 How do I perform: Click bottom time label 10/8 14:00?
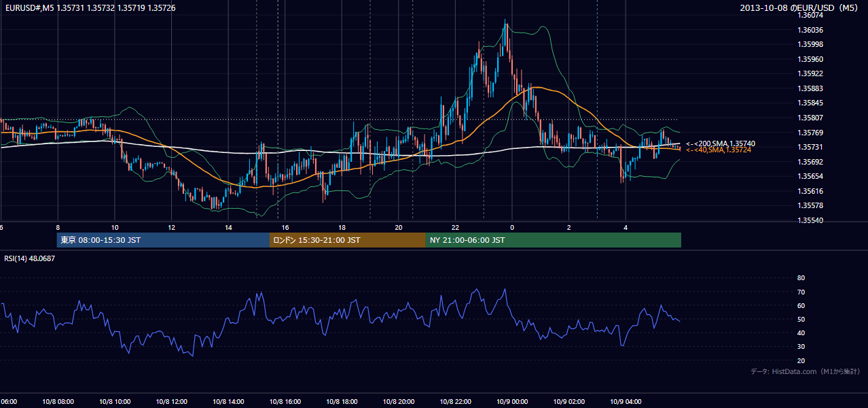[x=228, y=402]
